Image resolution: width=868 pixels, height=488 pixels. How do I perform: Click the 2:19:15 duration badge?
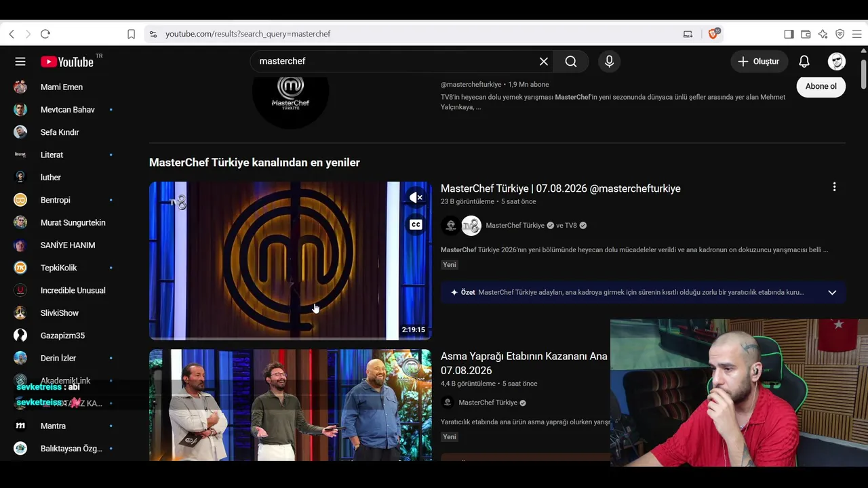click(x=414, y=330)
